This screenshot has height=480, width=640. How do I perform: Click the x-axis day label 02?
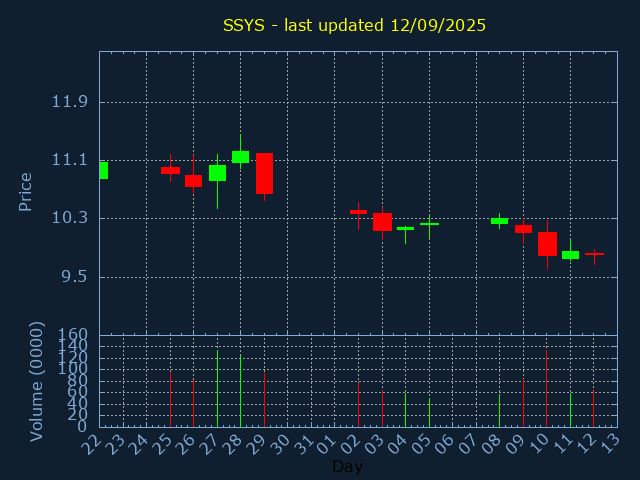point(351,445)
